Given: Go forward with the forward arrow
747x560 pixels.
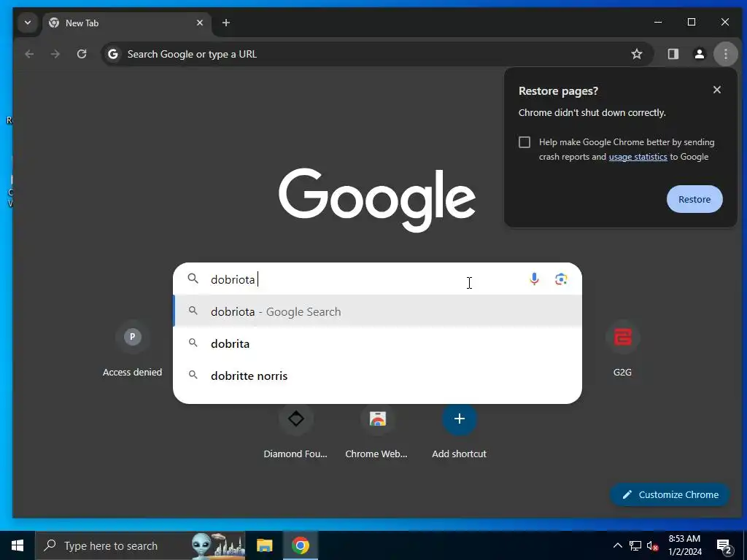Looking at the screenshot, I should point(55,54).
